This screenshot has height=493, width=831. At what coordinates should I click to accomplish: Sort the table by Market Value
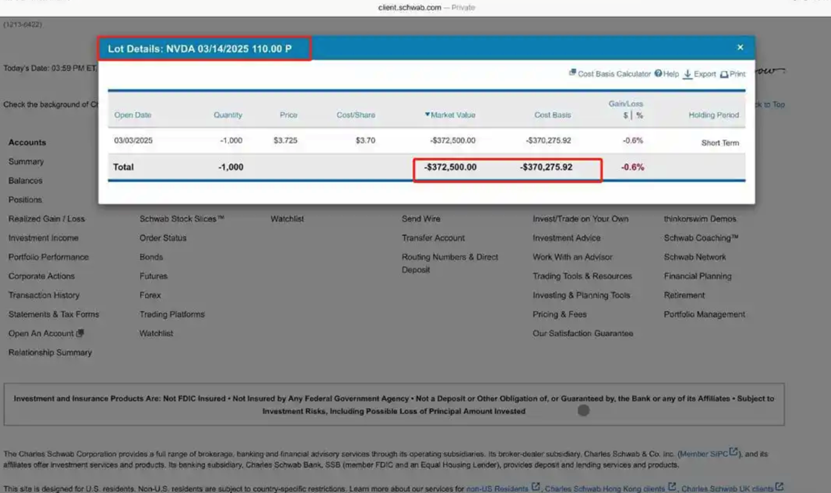[451, 115]
